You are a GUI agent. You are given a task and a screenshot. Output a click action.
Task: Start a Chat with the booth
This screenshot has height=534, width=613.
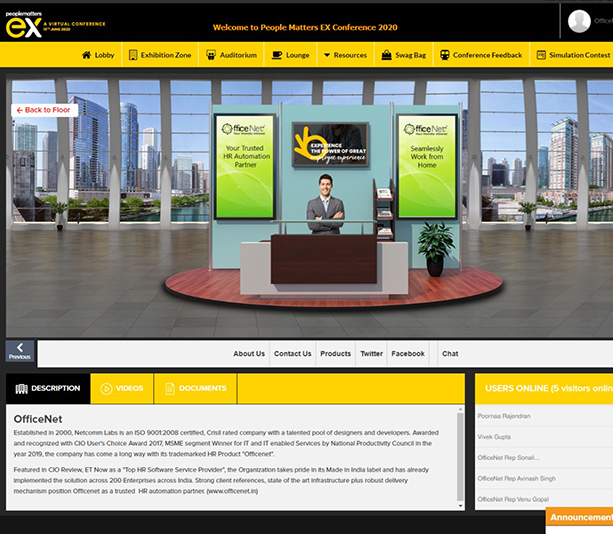(x=450, y=353)
